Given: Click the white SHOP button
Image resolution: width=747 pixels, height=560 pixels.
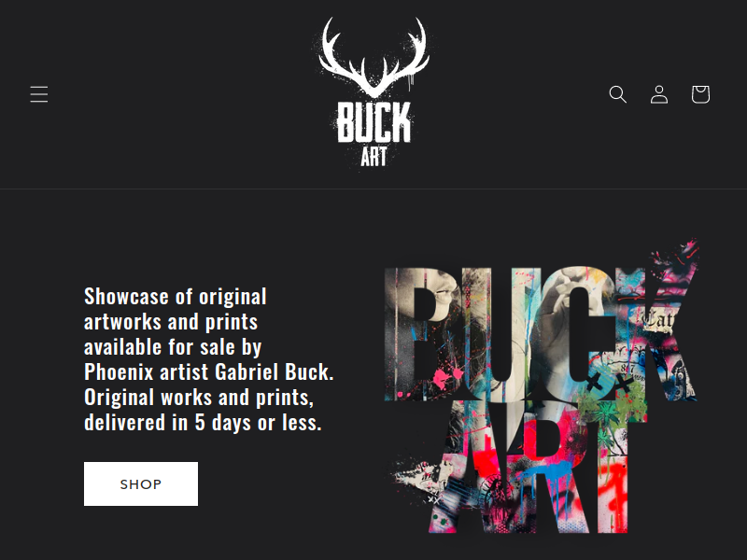Looking at the screenshot, I should 141,483.
